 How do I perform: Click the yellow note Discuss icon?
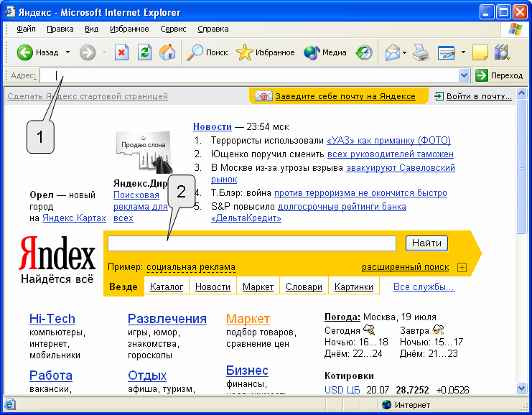click(480, 52)
